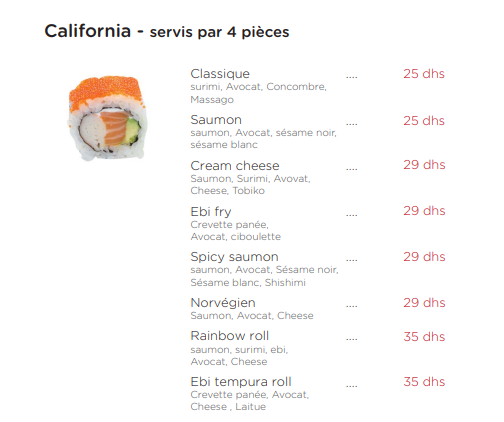The width and height of the screenshot is (504, 422).
Task: Click the California sushi roll image
Action: tap(107, 118)
